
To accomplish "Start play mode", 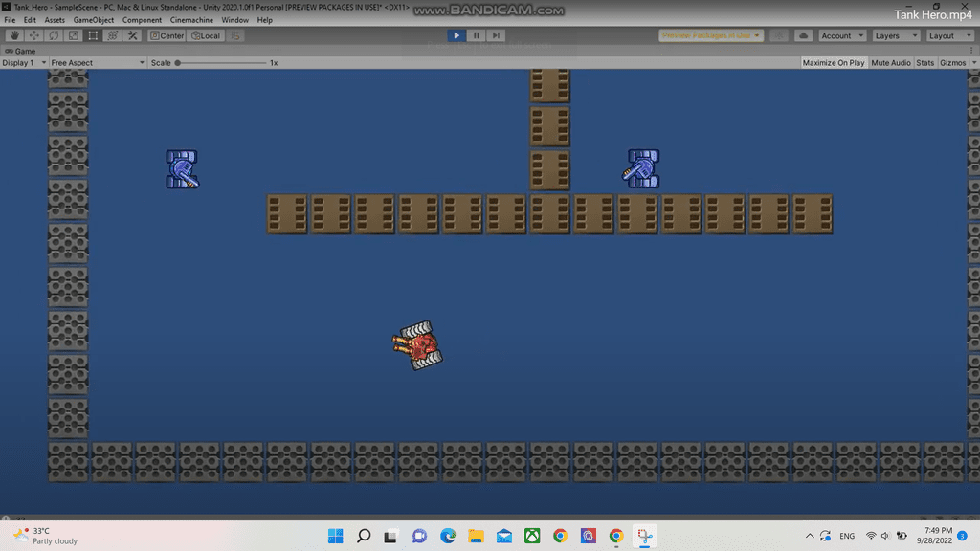I will click(x=457, y=35).
